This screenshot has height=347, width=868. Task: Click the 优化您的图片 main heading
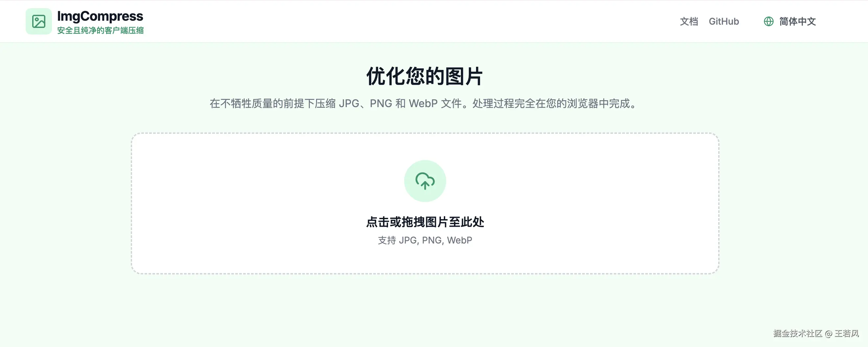click(x=425, y=77)
